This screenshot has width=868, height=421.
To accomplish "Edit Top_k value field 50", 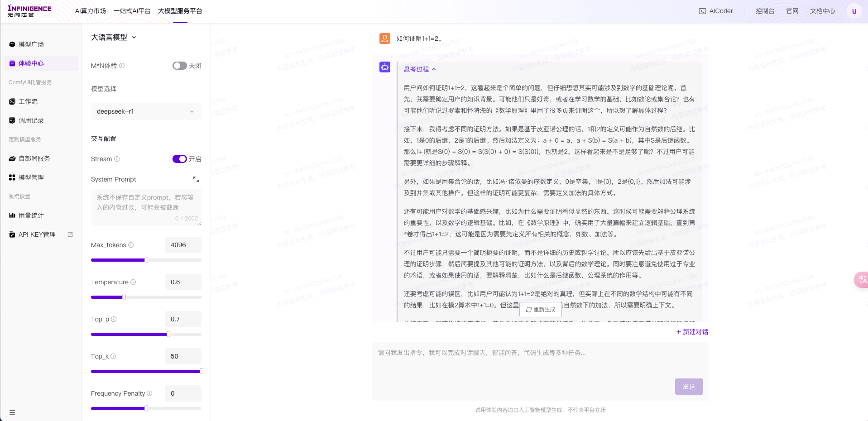I will pos(183,356).
